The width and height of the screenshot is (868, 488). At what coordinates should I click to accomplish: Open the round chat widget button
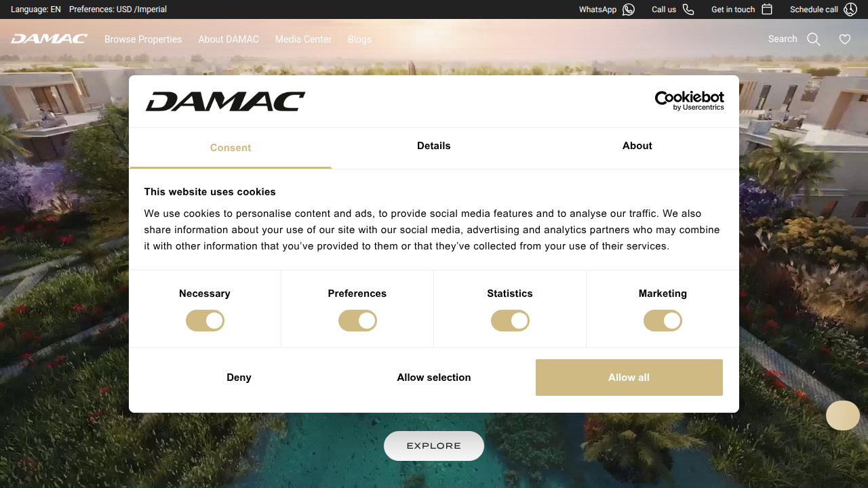842,415
